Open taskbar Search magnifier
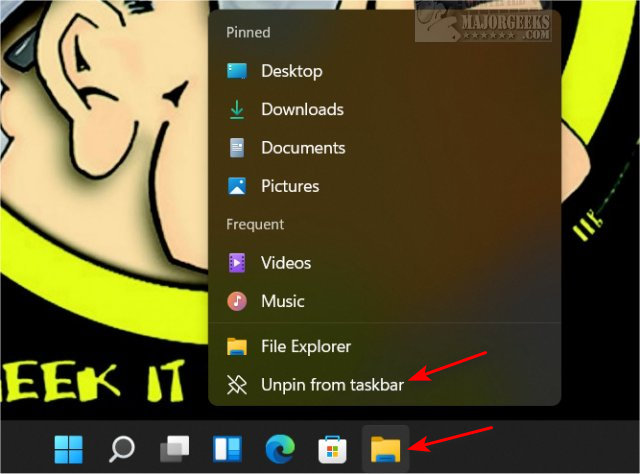Viewport: 640px width, 474px height. (x=122, y=449)
